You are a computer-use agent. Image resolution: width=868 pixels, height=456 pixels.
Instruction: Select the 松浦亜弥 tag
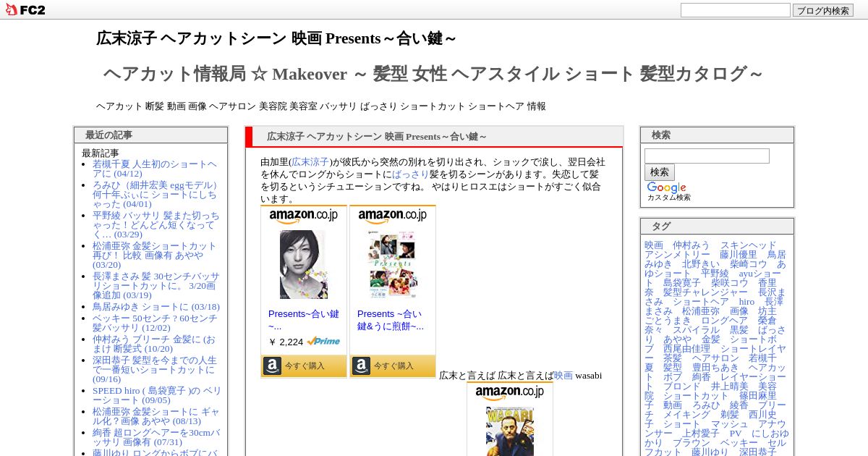tap(701, 311)
